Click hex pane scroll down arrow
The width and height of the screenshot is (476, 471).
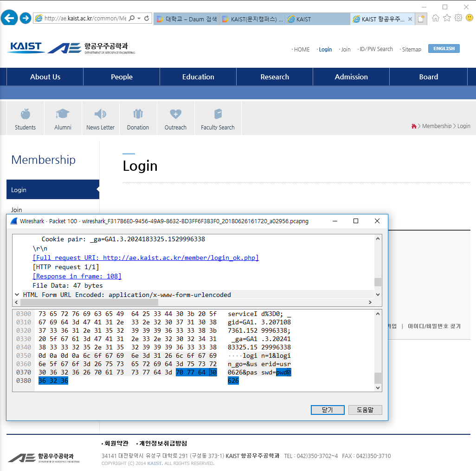coord(378,388)
